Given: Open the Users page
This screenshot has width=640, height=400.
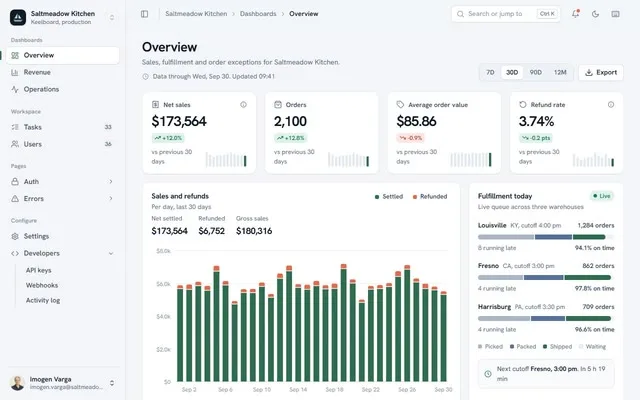Looking at the screenshot, I should 63,144.
